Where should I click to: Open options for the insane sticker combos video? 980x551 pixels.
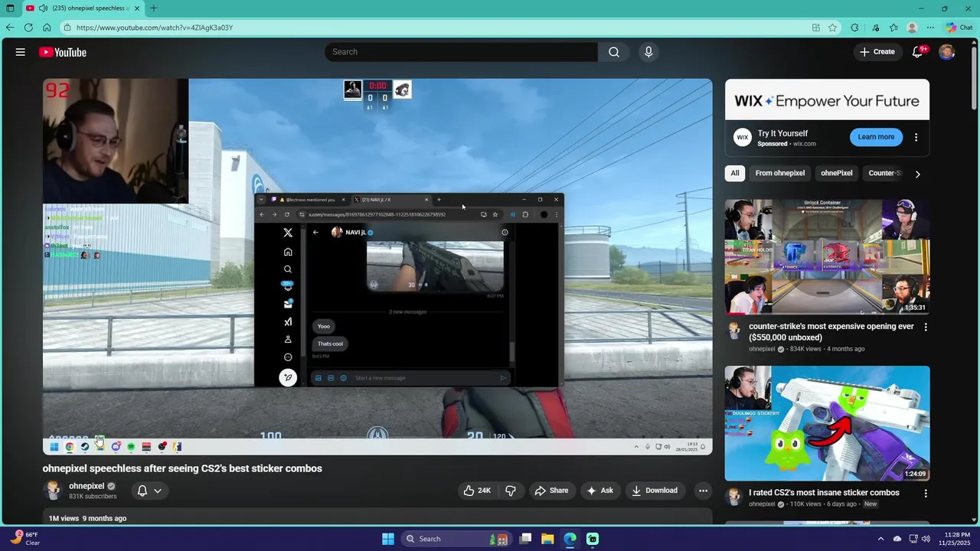pos(926,494)
